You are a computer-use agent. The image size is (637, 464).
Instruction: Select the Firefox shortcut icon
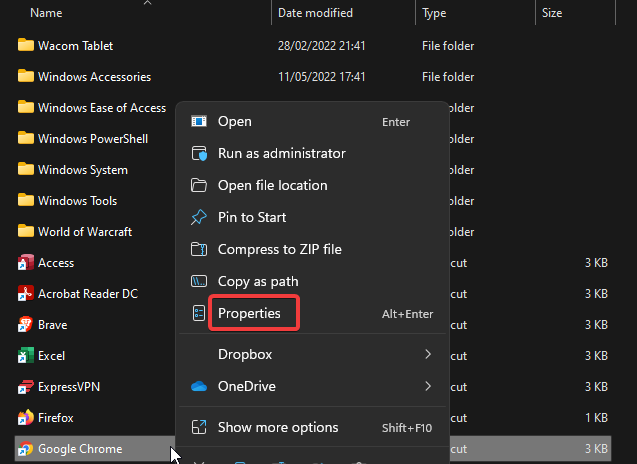26,417
